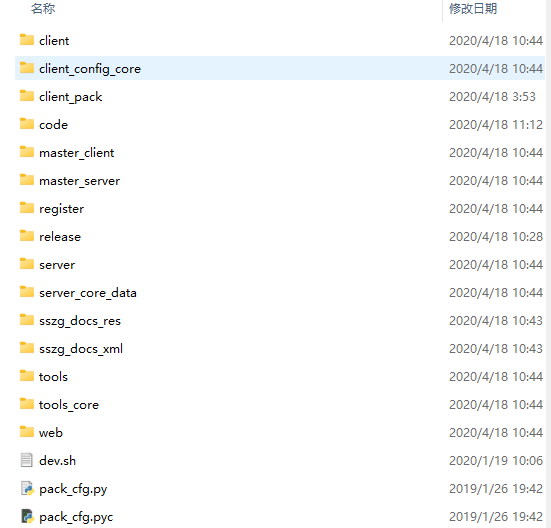Screen dimensions: 551x528
Task: Click the pack_cfg.pyc compiled file icon
Action: coord(27,516)
